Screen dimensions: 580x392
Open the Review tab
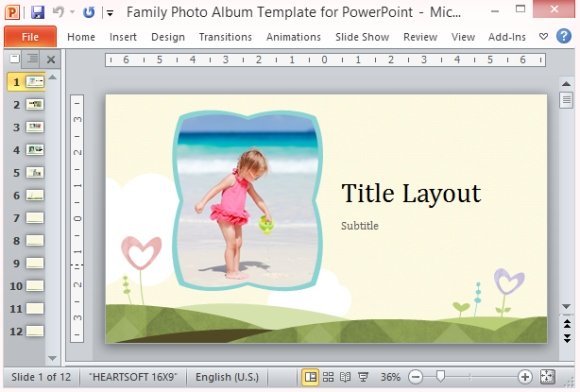coord(420,37)
